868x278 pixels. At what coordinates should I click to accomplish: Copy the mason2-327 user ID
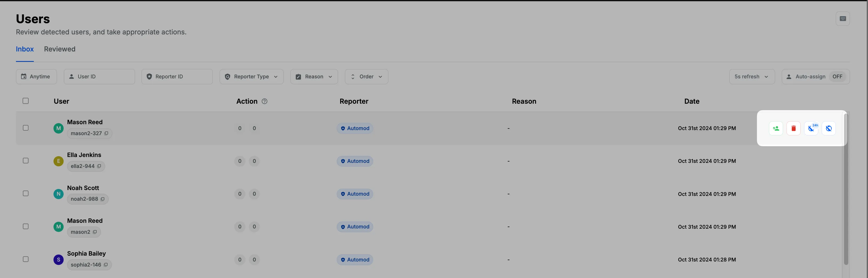tap(106, 133)
